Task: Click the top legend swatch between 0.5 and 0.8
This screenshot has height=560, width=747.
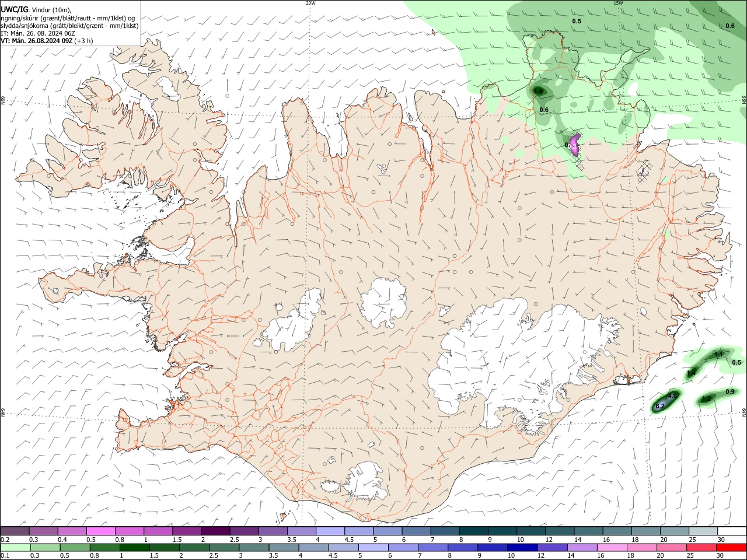Action: click(101, 531)
